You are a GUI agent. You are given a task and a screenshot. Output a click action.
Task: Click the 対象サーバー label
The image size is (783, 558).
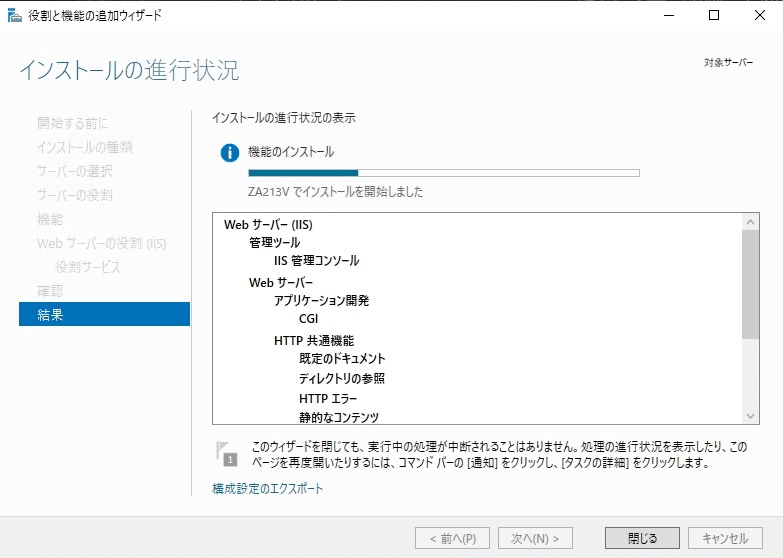729,62
